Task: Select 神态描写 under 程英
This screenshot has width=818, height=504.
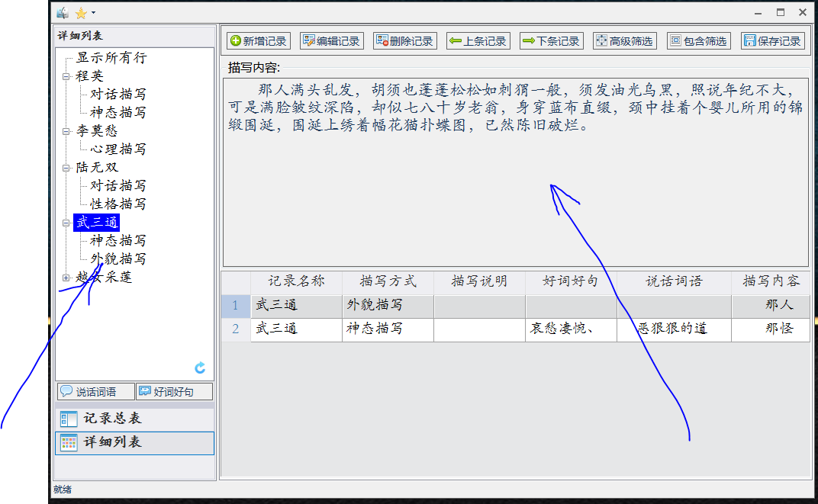Action: click(x=118, y=113)
